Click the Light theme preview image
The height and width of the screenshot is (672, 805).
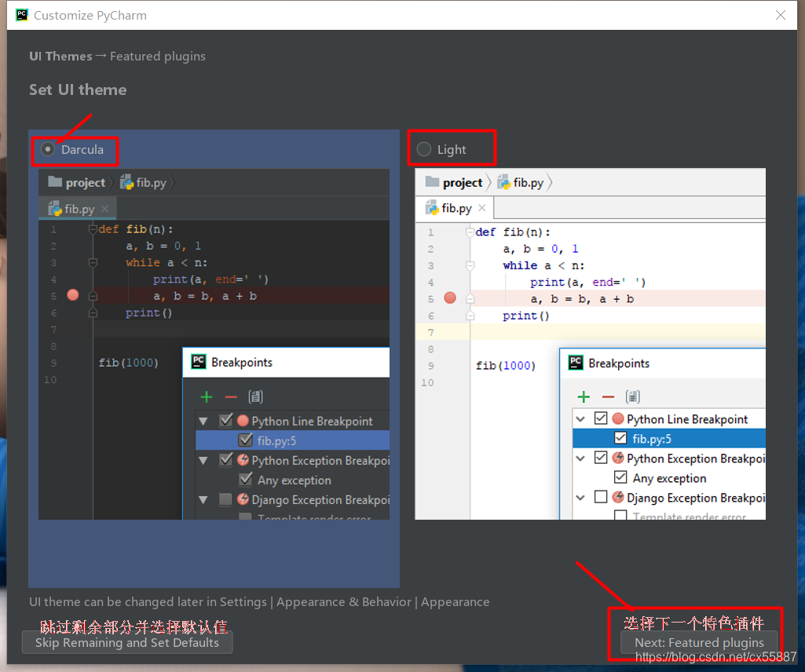(x=590, y=344)
